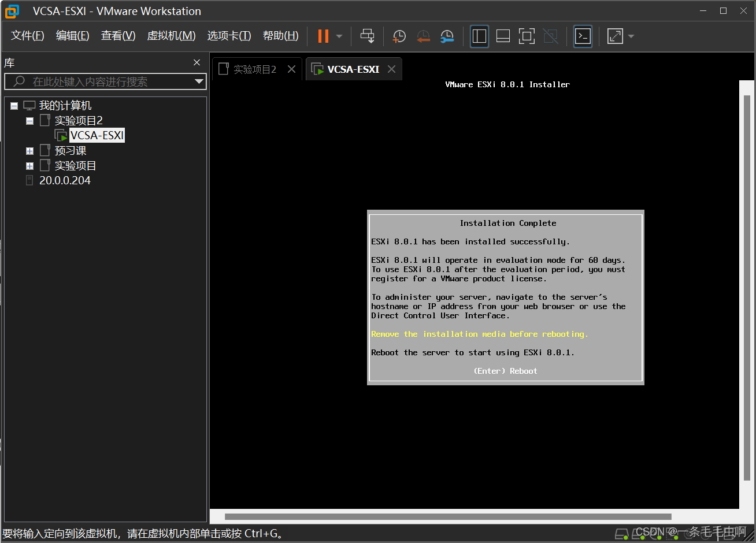Click the computer icon beside 我的计算机
756x543 pixels.
(x=29, y=106)
